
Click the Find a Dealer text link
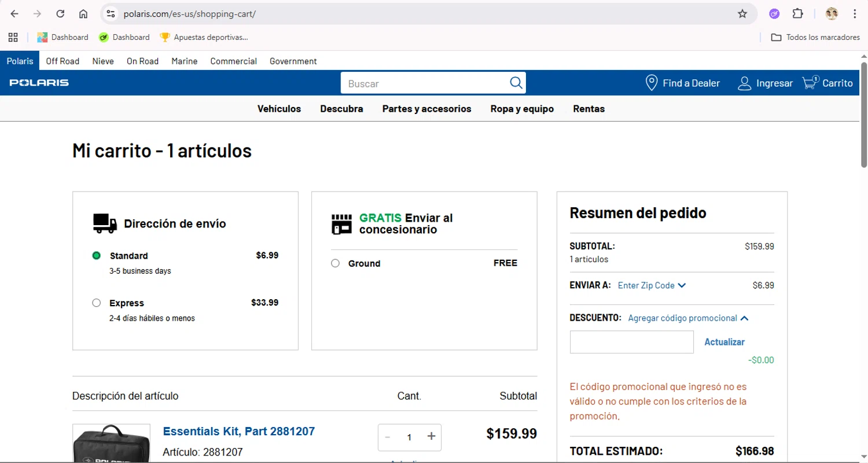[691, 83]
